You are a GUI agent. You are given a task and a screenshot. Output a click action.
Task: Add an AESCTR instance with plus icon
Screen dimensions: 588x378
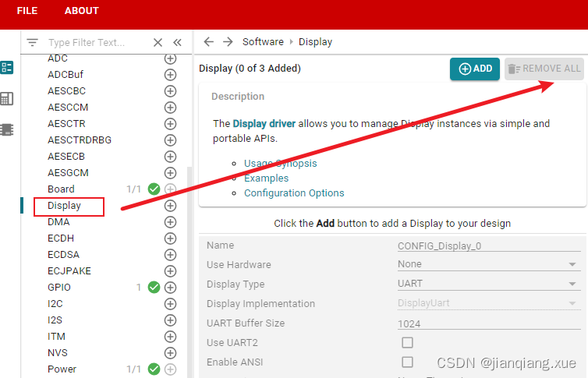170,124
